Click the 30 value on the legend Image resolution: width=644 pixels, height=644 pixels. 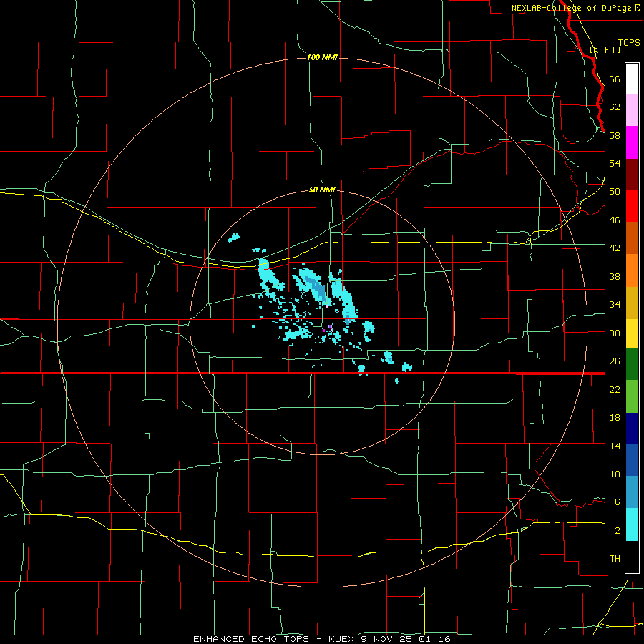pyautogui.click(x=615, y=333)
